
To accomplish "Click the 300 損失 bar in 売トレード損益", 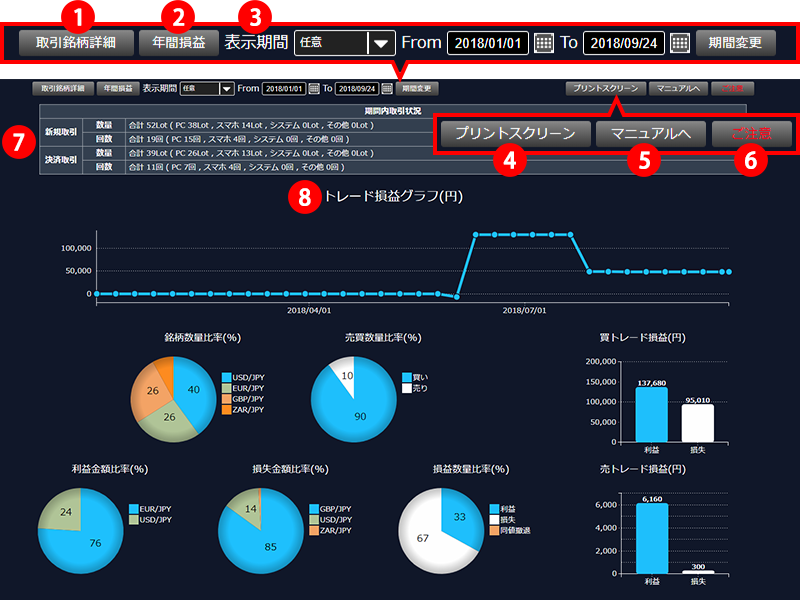I will pos(698,572).
